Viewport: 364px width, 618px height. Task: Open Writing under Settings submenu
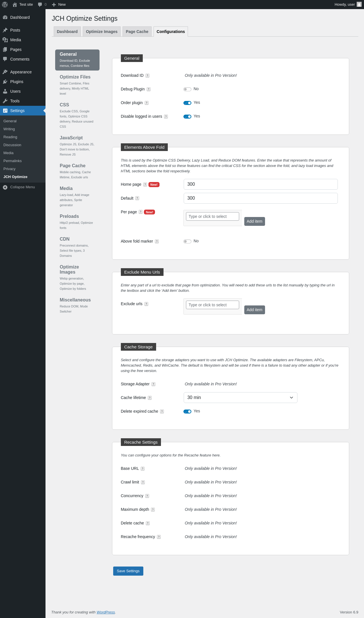(x=23, y=129)
